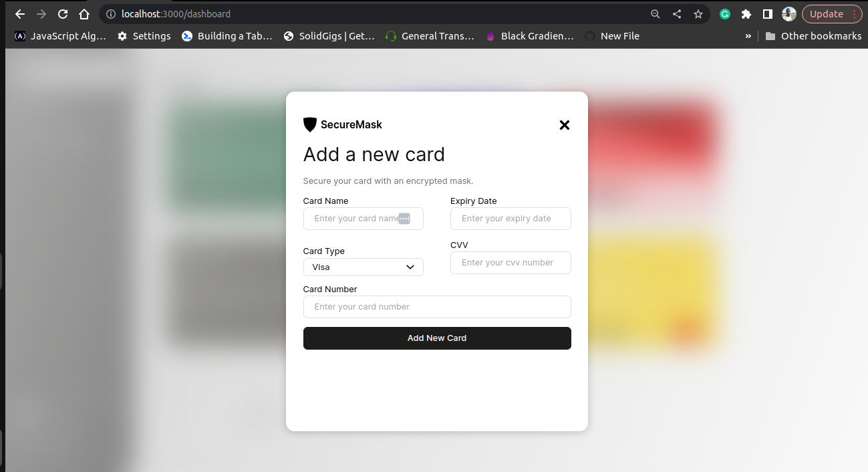The width and height of the screenshot is (868, 472).
Task: Share this page using the share icon
Action: (677, 14)
